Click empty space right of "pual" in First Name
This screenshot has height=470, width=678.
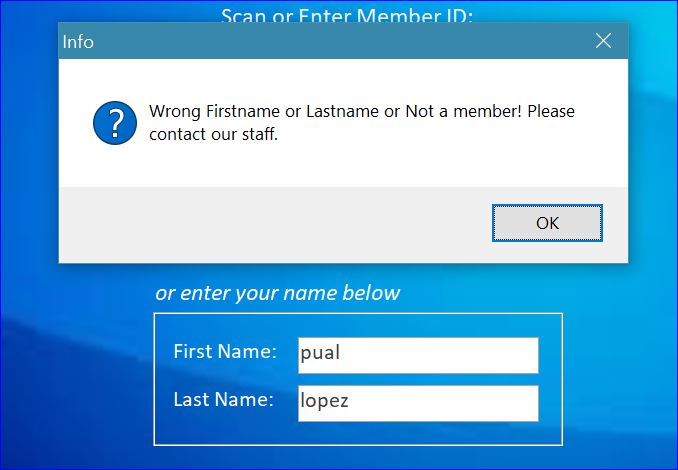(439, 355)
